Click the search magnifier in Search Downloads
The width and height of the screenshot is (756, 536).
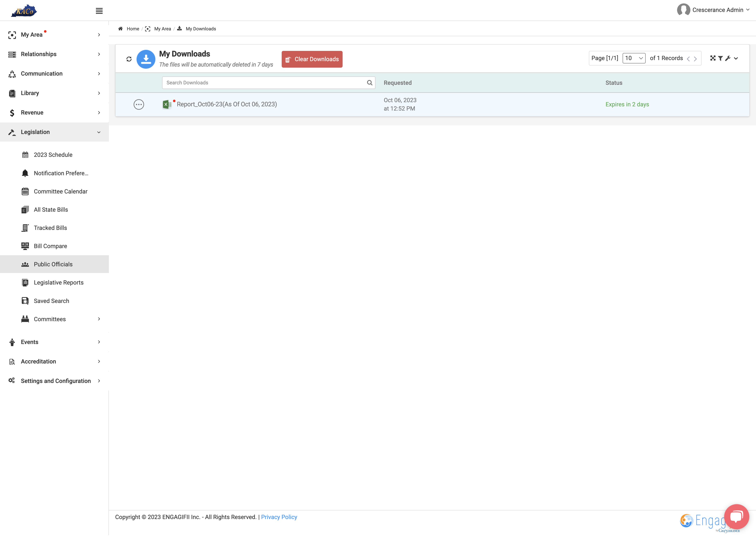pyautogui.click(x=370, y=82)
